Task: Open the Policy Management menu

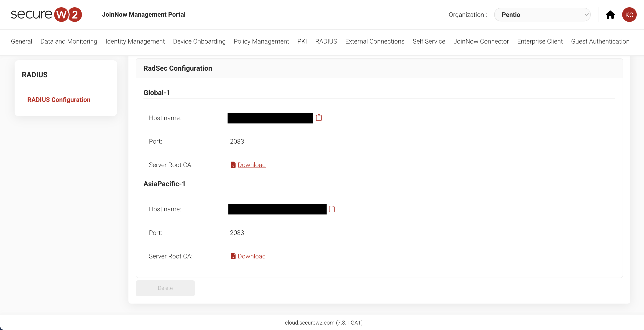Action: click(x=261, y=41)
